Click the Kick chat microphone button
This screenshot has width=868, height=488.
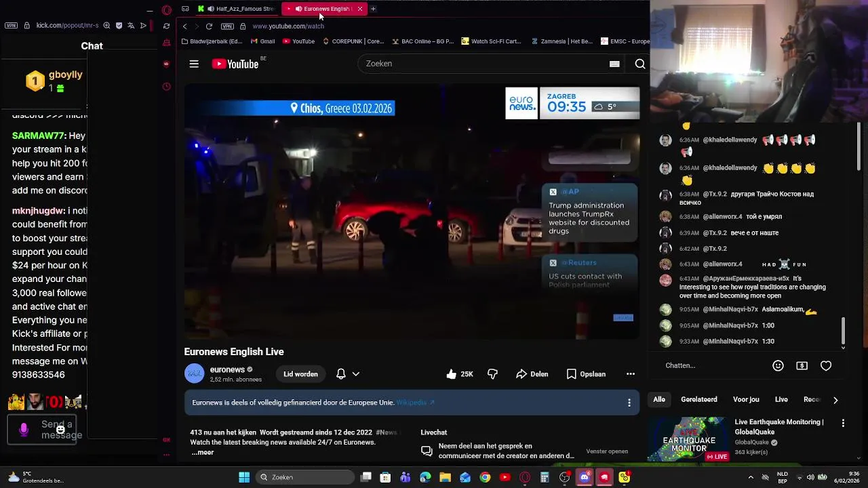pyautogui.click(x=24, y=430)
